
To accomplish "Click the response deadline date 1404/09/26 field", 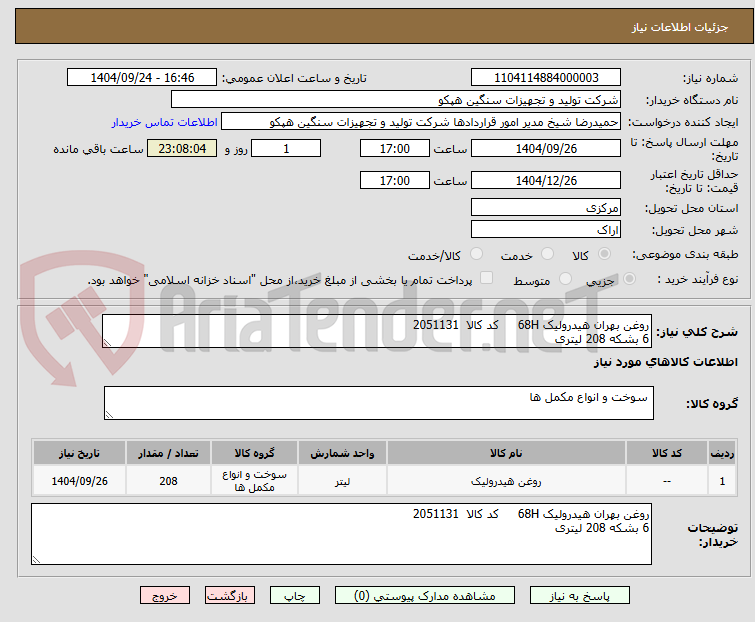I will [546, 148].
